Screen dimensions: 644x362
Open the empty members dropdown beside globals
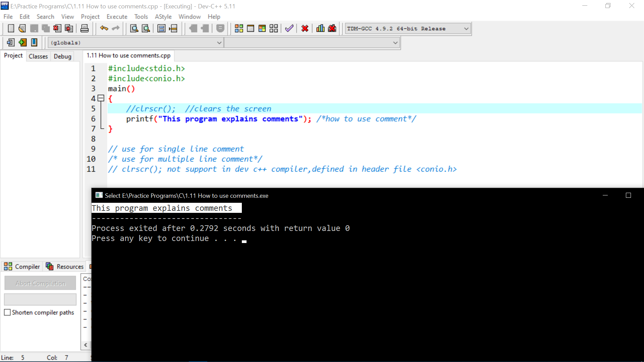312,43
